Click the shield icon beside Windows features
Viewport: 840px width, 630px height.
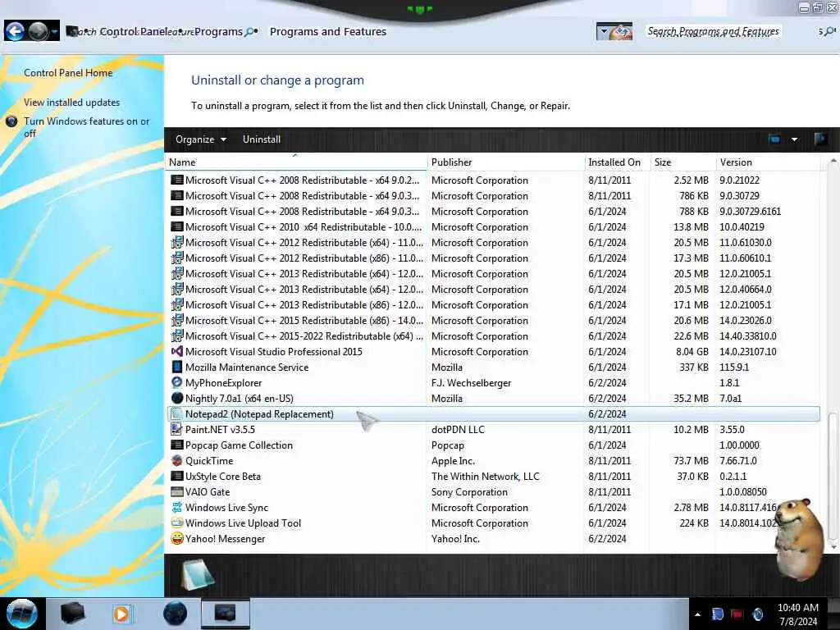(11, 121)
